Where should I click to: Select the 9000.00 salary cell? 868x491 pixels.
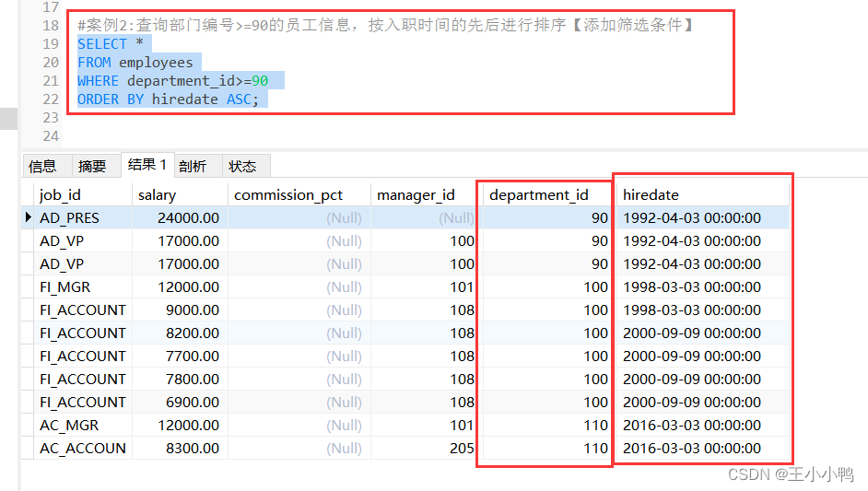[180, 310]
